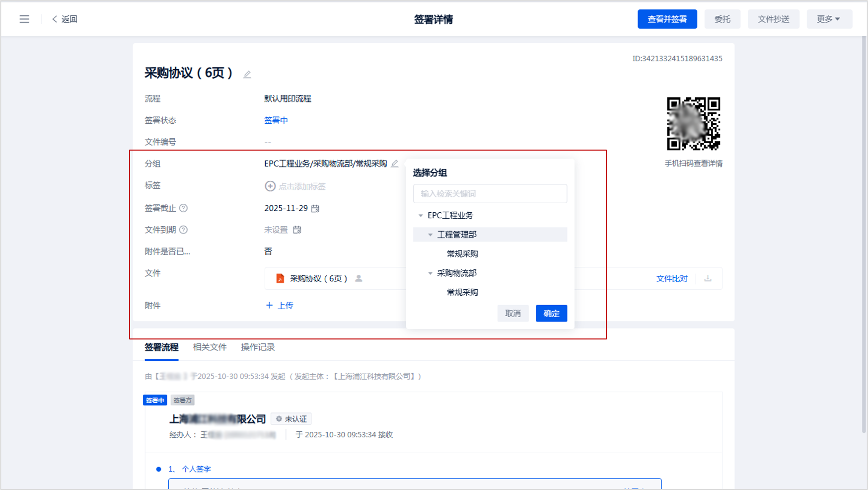Select 常规采购 under 采购物流部
Image resolution: width=868 pixels, height=490 pixels.
(x=462, y=293)
